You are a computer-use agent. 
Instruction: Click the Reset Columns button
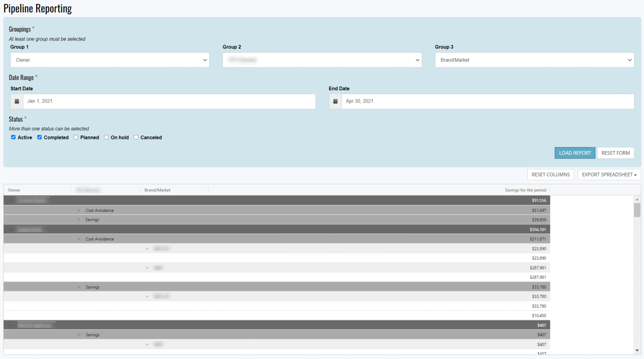pos(551,175)
